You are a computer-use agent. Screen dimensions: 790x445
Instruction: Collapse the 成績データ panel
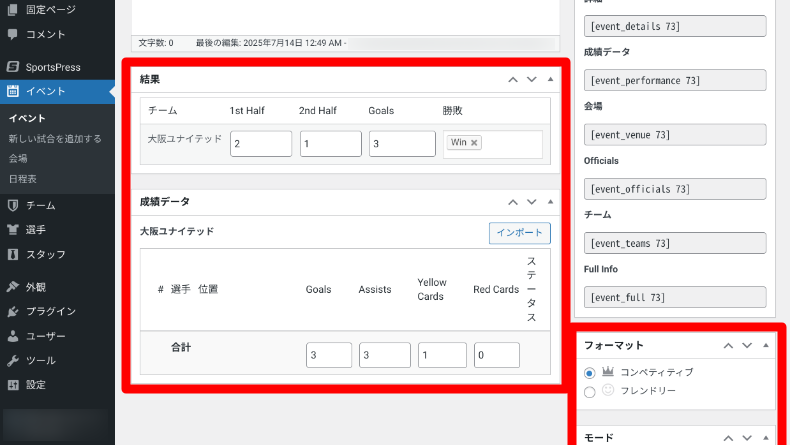click(x=550, y=202)
